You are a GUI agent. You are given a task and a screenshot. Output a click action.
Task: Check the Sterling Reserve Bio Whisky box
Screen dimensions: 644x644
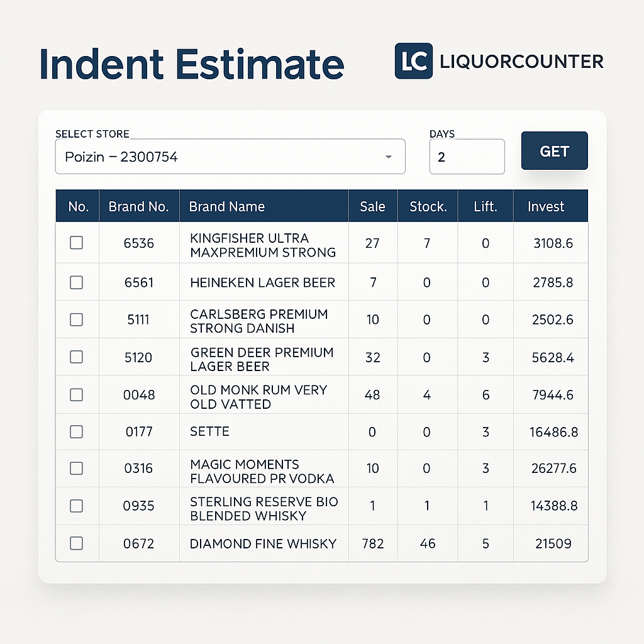tap(76, 506)
